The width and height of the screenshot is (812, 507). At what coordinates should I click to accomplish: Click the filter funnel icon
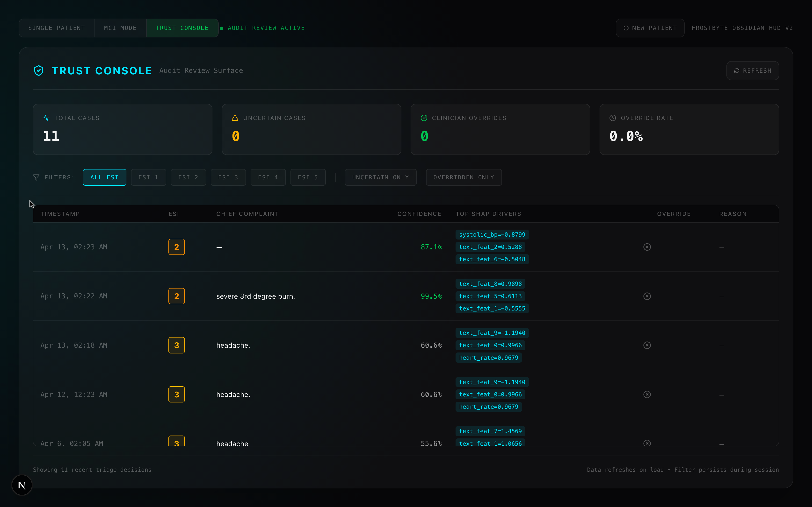[x=36, y=177]
